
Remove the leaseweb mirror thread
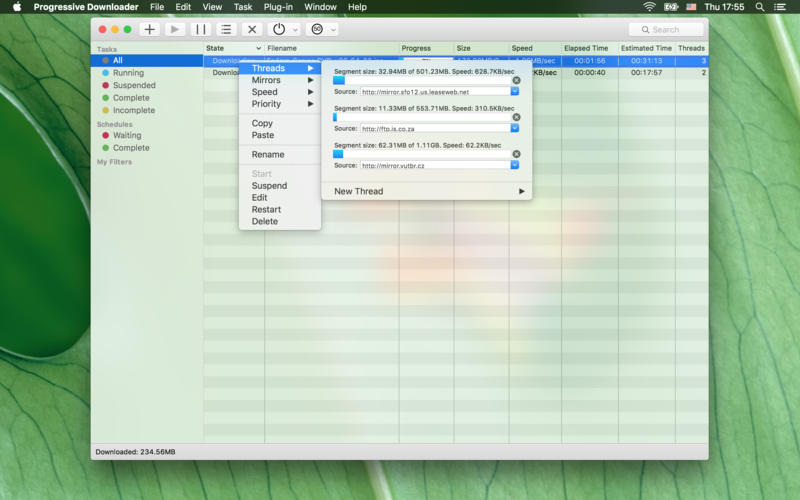click(516, 80)
